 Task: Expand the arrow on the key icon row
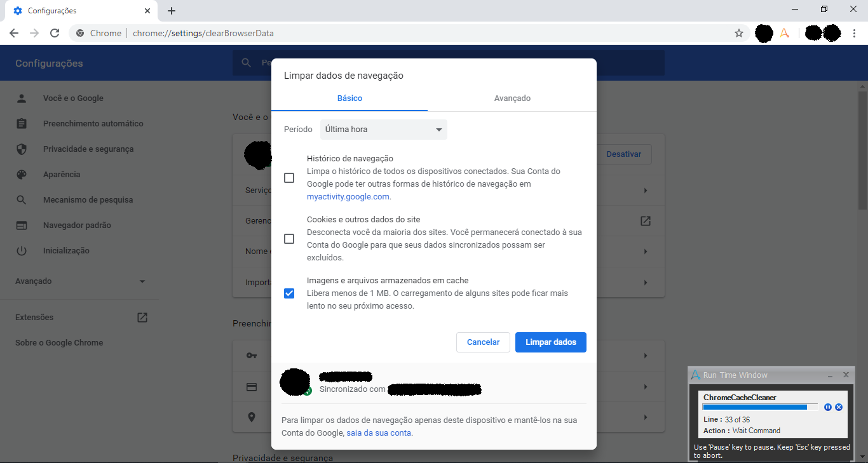pos(646,356)
